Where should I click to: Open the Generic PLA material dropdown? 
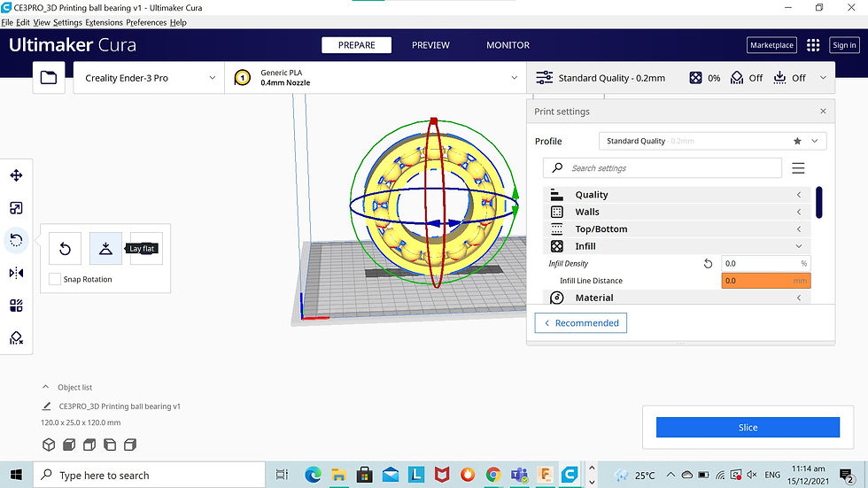[376, 78]
